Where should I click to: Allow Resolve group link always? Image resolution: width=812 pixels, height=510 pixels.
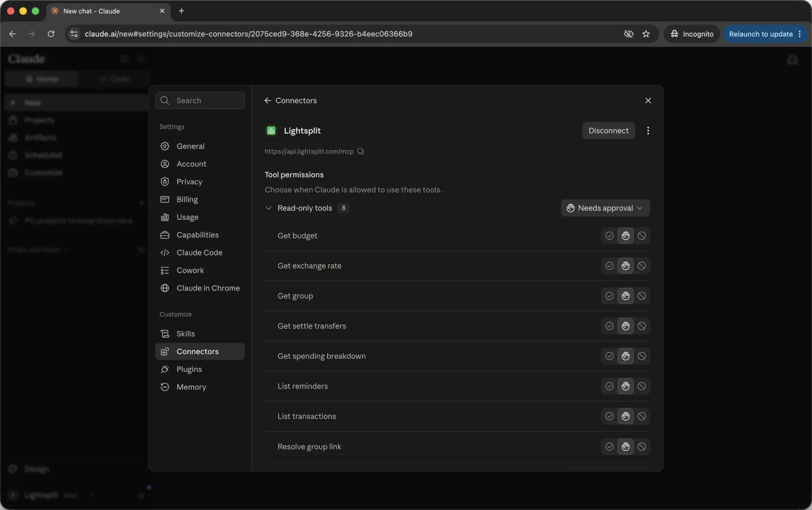pyautogui.click(x=609, y=446)
